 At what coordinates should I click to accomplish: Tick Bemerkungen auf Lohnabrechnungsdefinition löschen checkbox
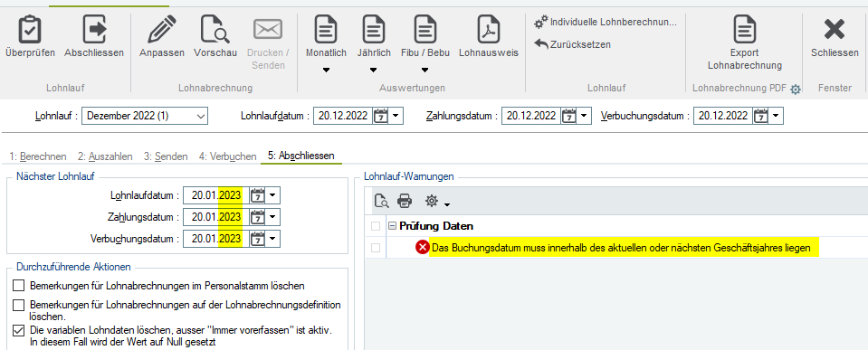click(x=19, y=305)
